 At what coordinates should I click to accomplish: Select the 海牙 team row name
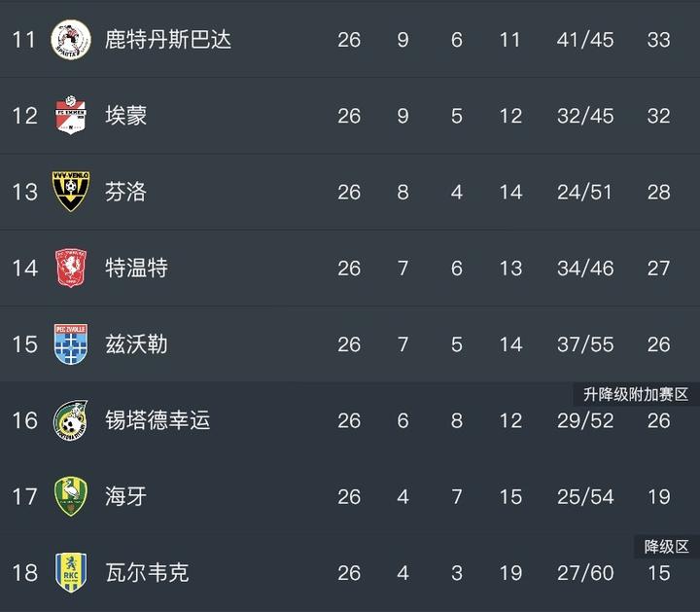click(x=125, y=496)
